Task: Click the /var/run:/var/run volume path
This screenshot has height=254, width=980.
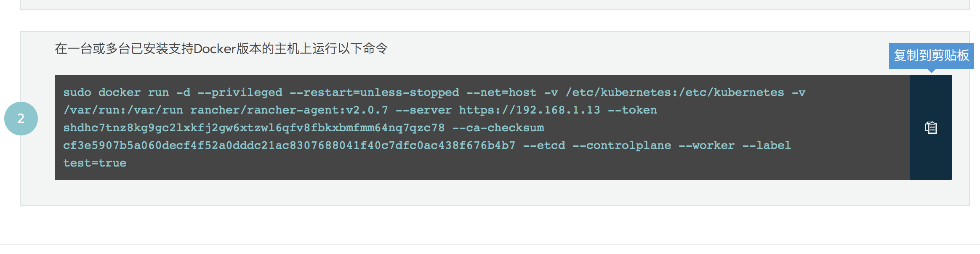Action: [123, 110]
